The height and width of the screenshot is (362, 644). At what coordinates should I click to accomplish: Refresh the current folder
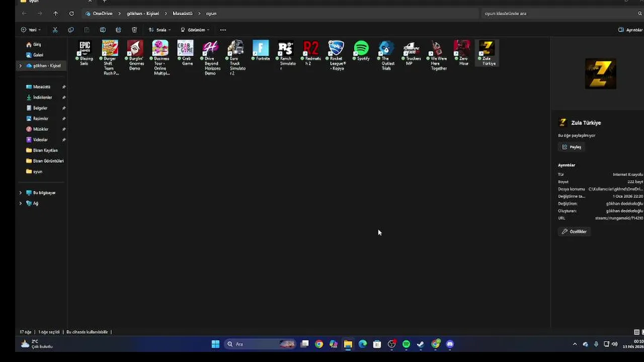[71, 14]
